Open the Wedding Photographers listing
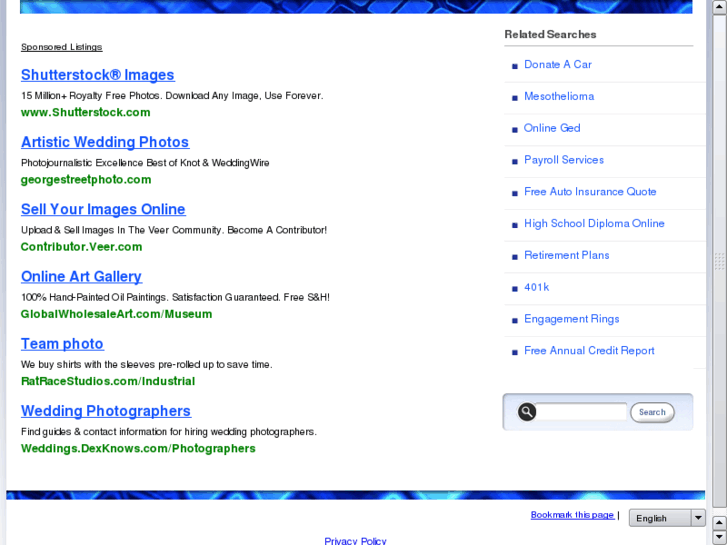This screenshot has width=727, height=545. click(x=106, y=411)
